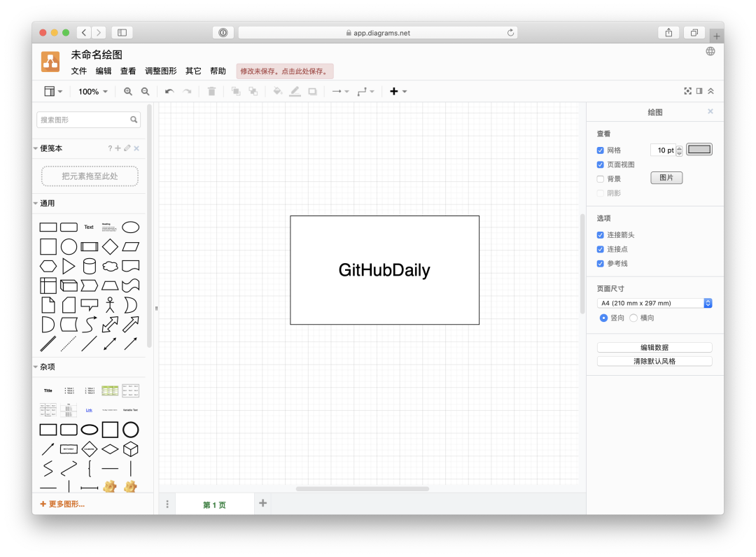Select the ellipse shape in 通用
The width and height of the screenshot is (756, 557).
[x=131, y=227]
